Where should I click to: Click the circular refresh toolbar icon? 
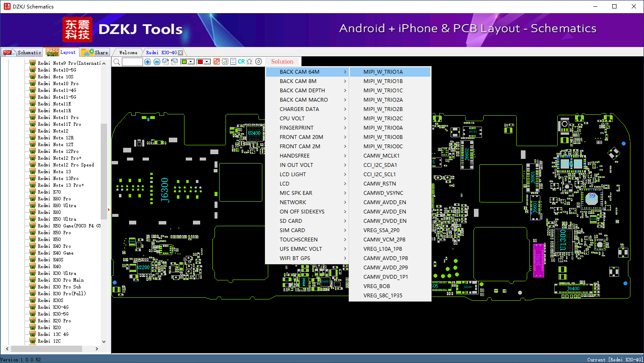click(259, 61)
